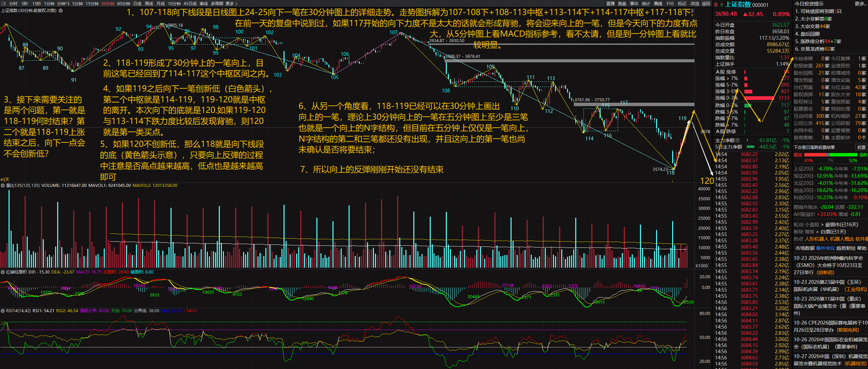Activate the 画线 drawing tool
This screenshot has height=369, width=868.
[658, 3]
